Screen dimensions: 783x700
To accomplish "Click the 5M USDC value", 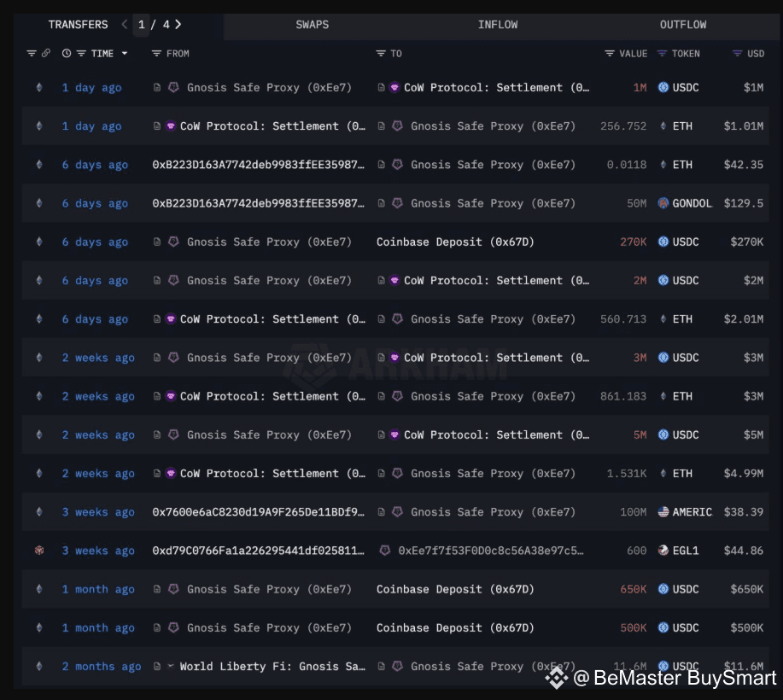I will [x=640, y=435].
